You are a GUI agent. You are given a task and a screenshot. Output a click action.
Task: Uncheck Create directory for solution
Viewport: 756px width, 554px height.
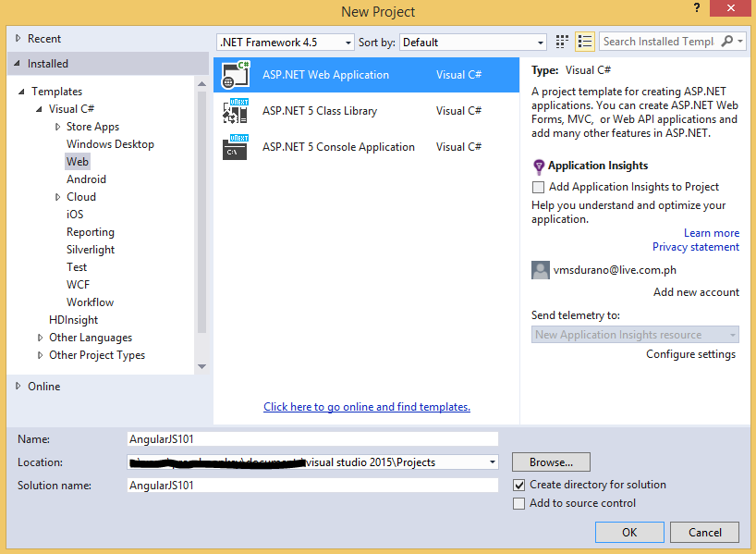[x=518, y=485]
